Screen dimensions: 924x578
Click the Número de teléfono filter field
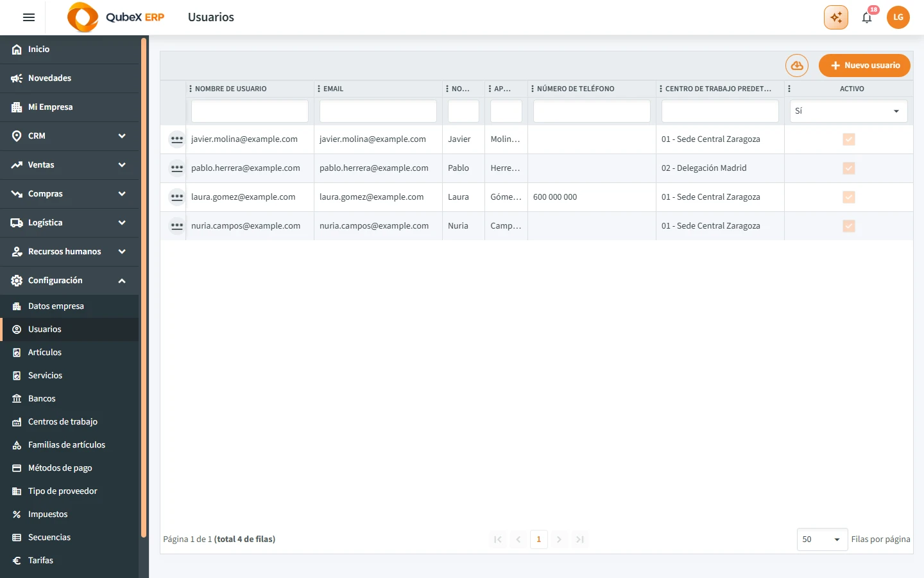click(592, 111)
